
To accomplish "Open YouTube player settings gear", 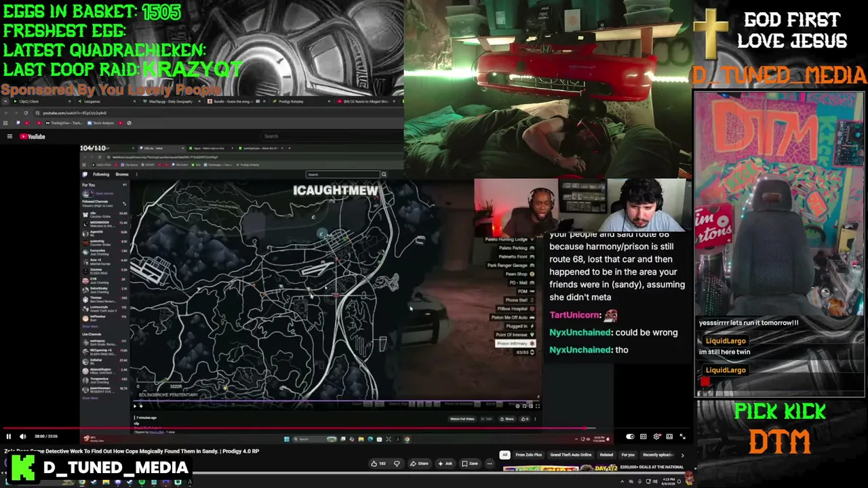I will (656, 436).
